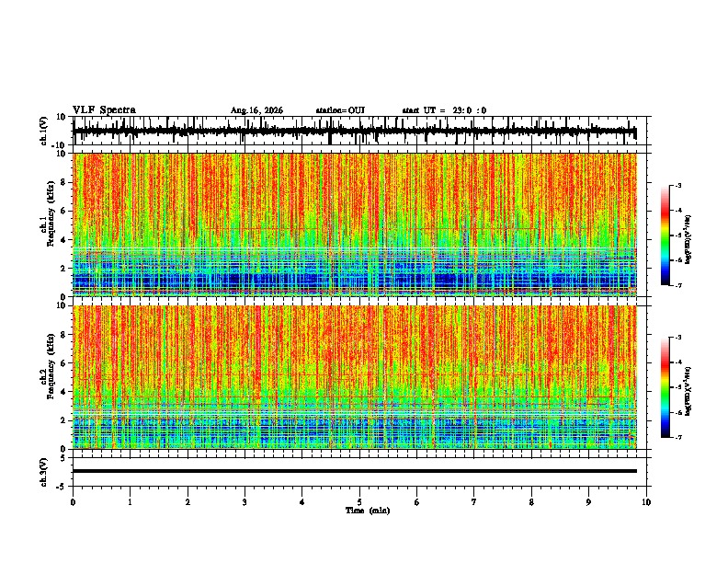The image size is (728, 563).
Task: Click the ch.2 spectrogram color scale bar
Action: coord(665,387)
